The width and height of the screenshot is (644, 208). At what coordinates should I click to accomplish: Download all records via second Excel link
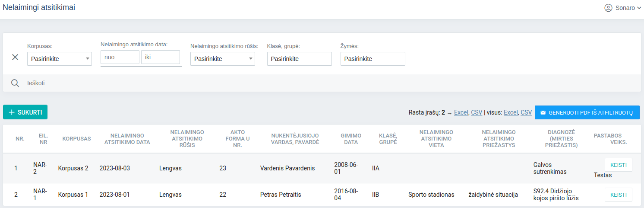(511, 112)
